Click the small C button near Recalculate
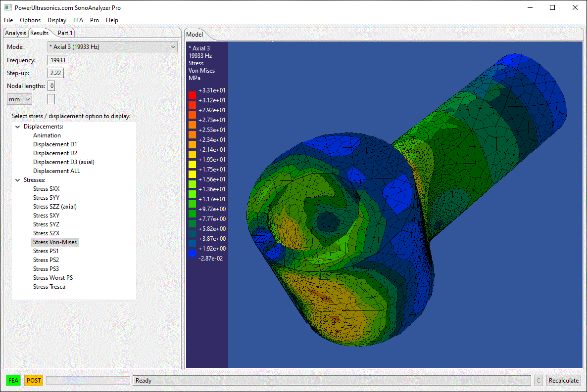 538,381
